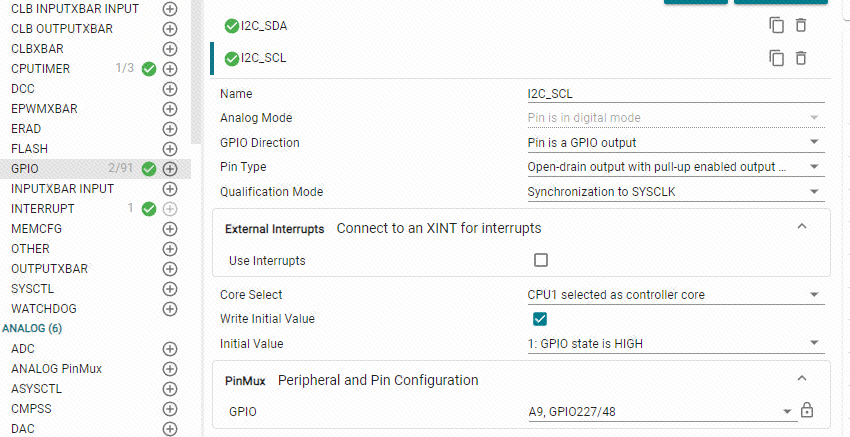Collapse the PinMux section

point(802,378)
